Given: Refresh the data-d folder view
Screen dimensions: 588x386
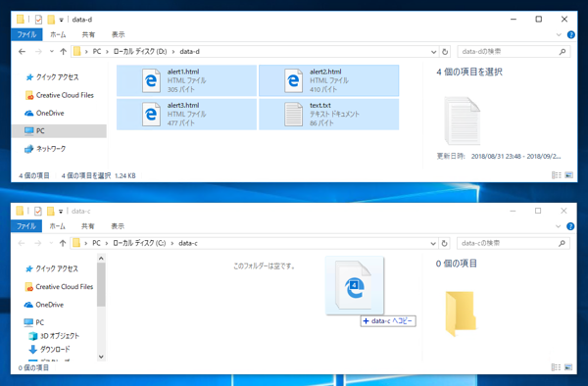Looking at the screenshot, I should pyautogui.click(x=445, y=52).
